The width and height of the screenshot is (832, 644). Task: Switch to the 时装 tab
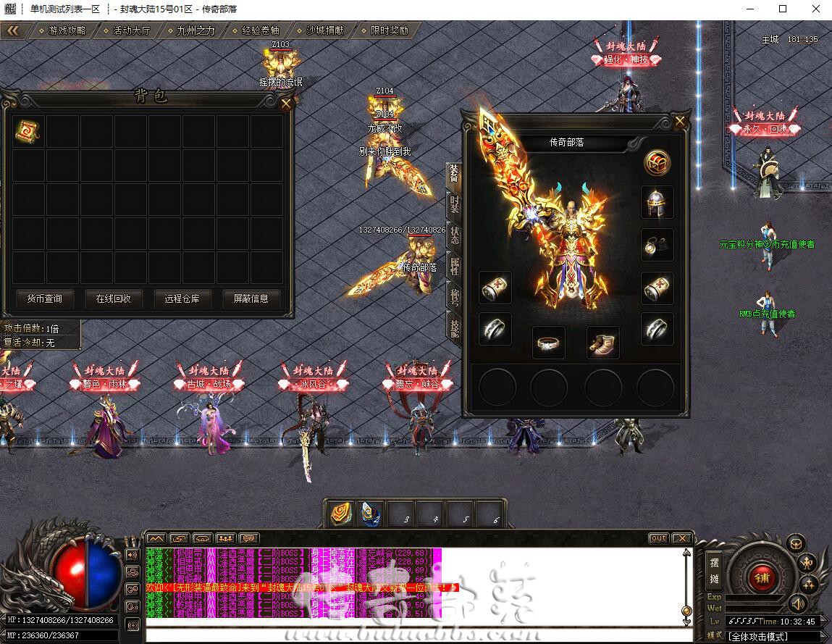point(454,204)
